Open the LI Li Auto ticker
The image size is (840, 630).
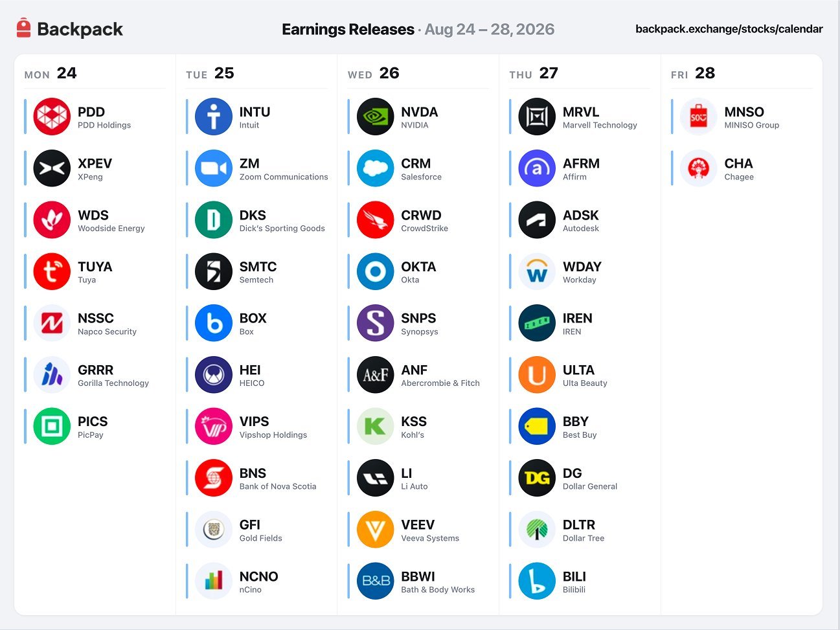407,473
